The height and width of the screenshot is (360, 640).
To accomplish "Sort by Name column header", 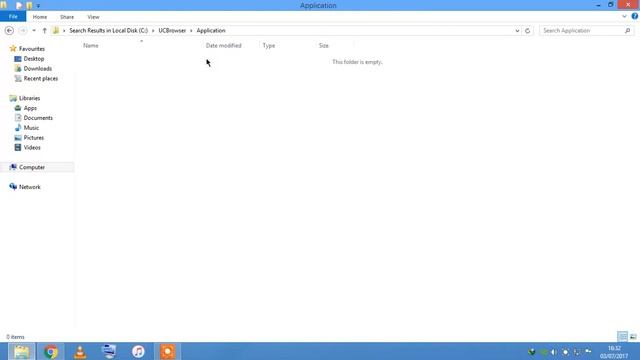I will pos(91,46).
